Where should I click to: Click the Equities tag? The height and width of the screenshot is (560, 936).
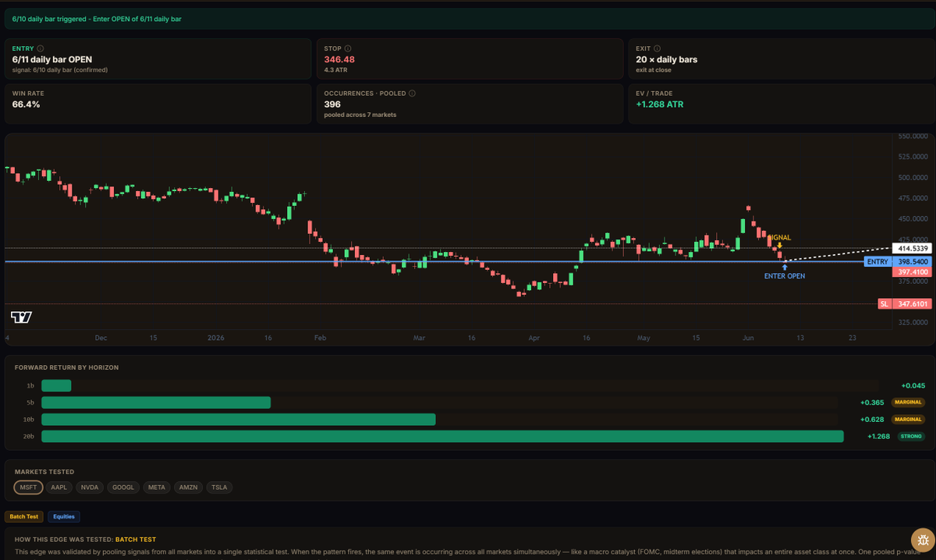[64, 516]
